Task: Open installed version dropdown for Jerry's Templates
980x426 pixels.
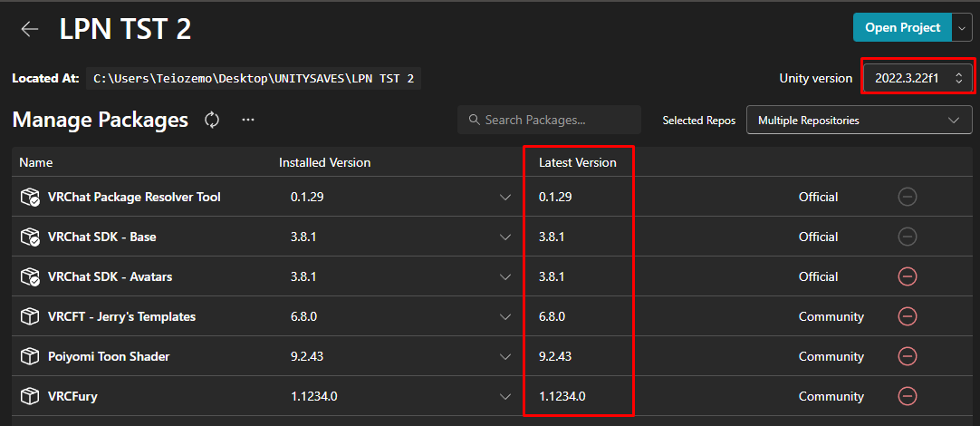Action: tap(505, 317)
